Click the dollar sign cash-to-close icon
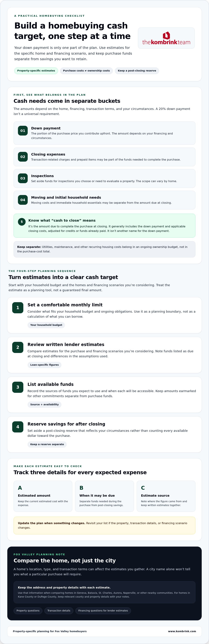The height and width of the screenshot is (644, 209). tap(22, 222)
